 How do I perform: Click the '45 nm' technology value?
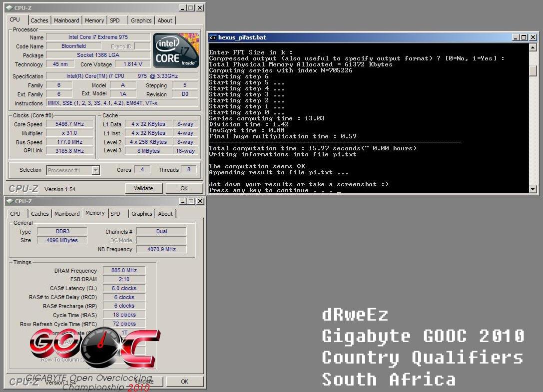(x=60, y=64)
